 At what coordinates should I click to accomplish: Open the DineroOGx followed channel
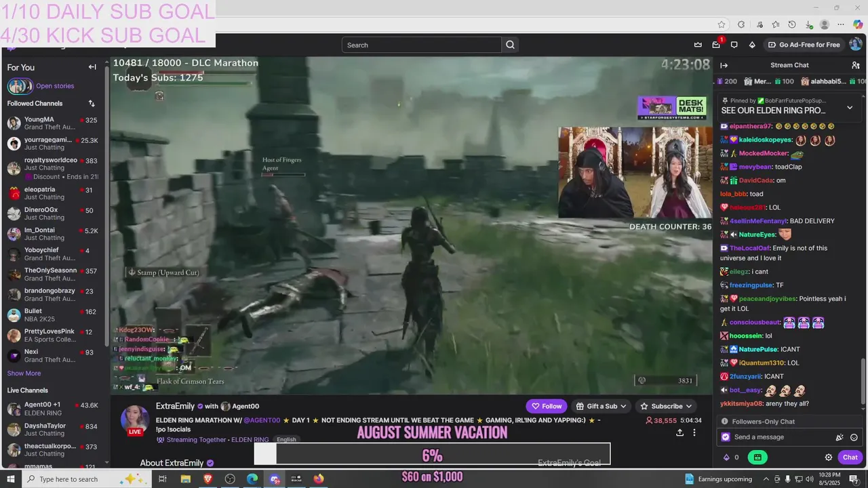point(52,213)
